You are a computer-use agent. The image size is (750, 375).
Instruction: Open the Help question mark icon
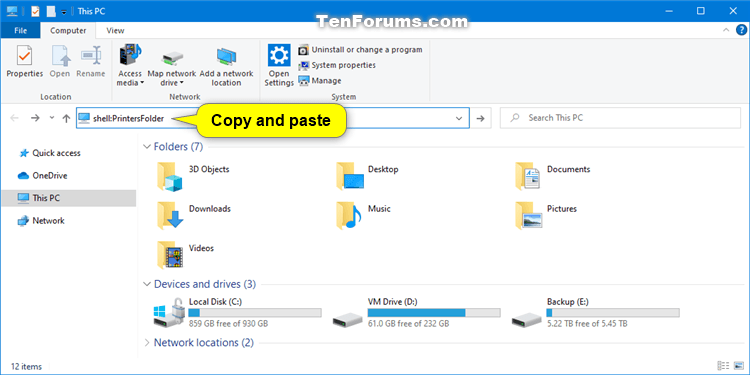[740, 30]
